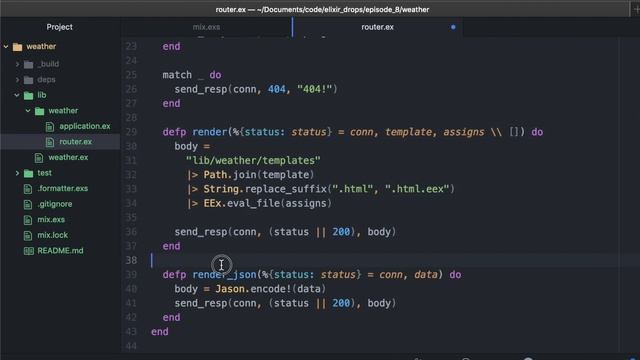Click the defp render_json function definition
The width and height of the screenshot is (640, 360).
(312, 275)
